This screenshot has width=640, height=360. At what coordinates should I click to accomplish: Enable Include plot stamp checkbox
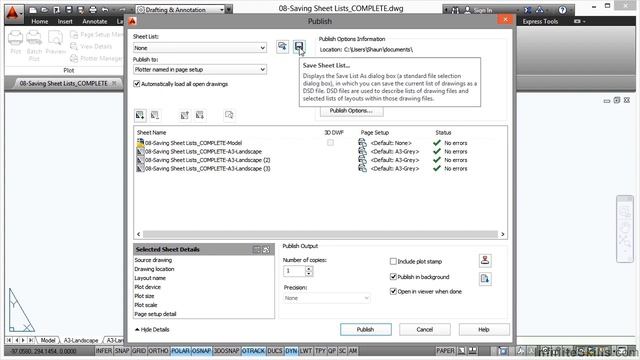pos(393,261)
